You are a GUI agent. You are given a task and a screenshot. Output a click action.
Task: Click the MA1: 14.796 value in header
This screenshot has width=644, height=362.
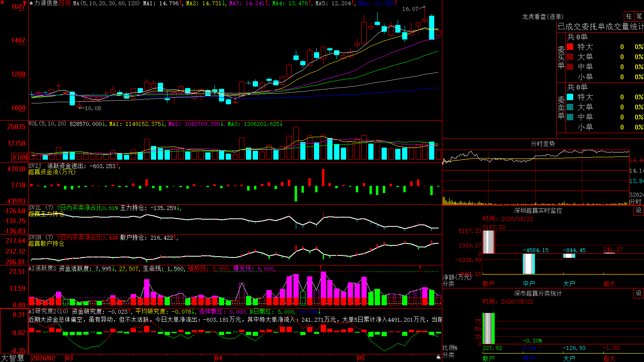[x=161, y=3]
